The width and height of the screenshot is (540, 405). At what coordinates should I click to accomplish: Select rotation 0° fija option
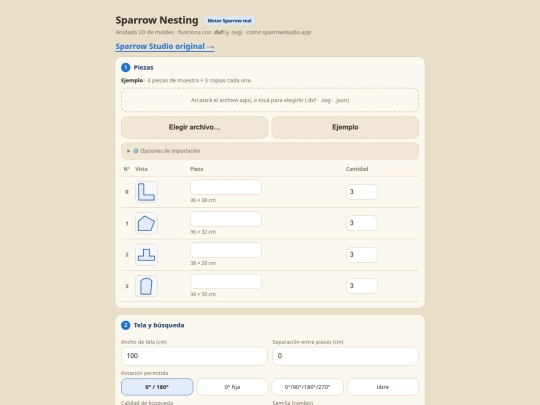click(232, 387)
